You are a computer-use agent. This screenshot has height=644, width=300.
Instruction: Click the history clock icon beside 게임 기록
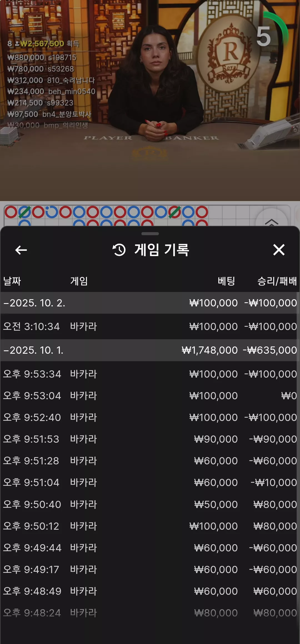[119, 250]
